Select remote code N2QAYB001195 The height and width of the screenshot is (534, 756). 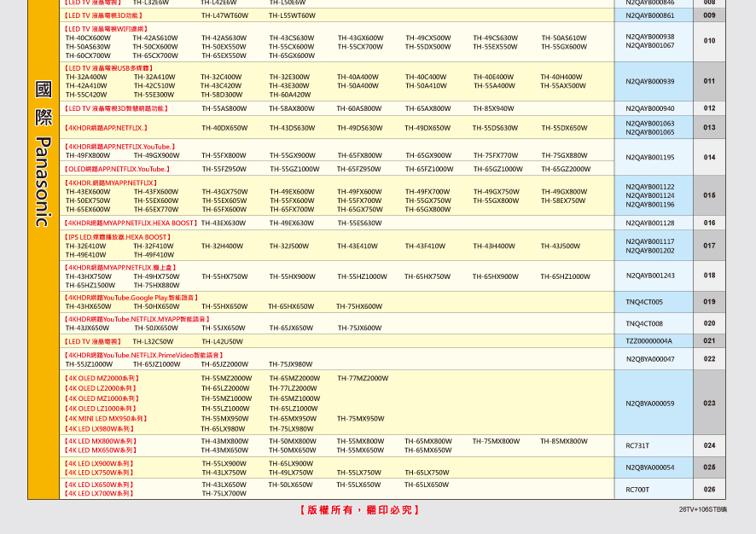click(650, 157)
